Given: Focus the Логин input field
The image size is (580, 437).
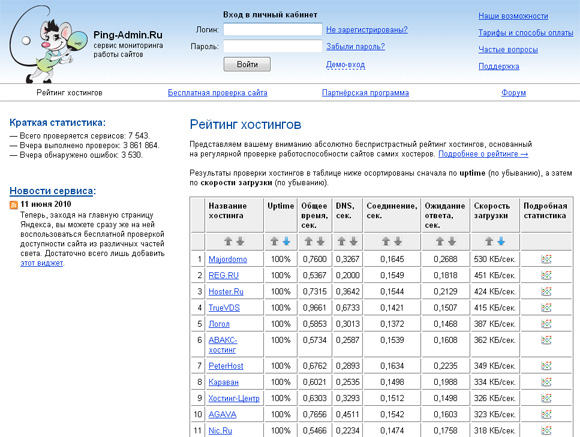Looking at the screenshot, I should coord(273,30).
